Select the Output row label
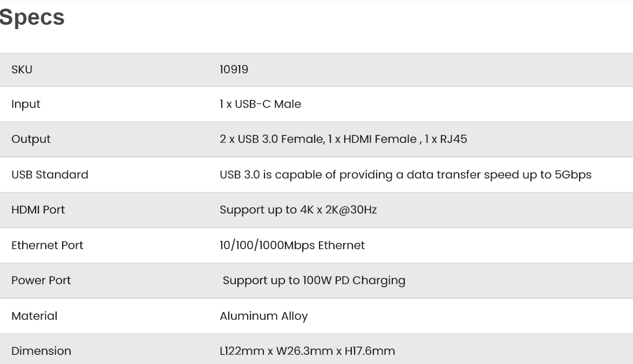Screen dimensions: 633x364 click(31, 139)
